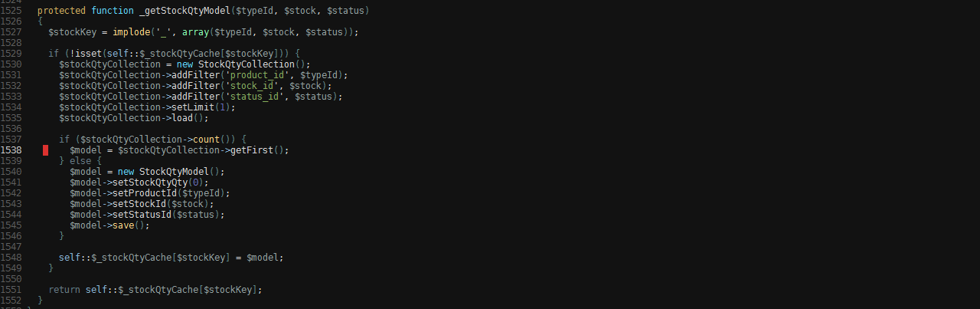Click the count method in the if statement
The height and width of the screenshot is (309, 980).
pyautogui.click(x=205, y=140)
